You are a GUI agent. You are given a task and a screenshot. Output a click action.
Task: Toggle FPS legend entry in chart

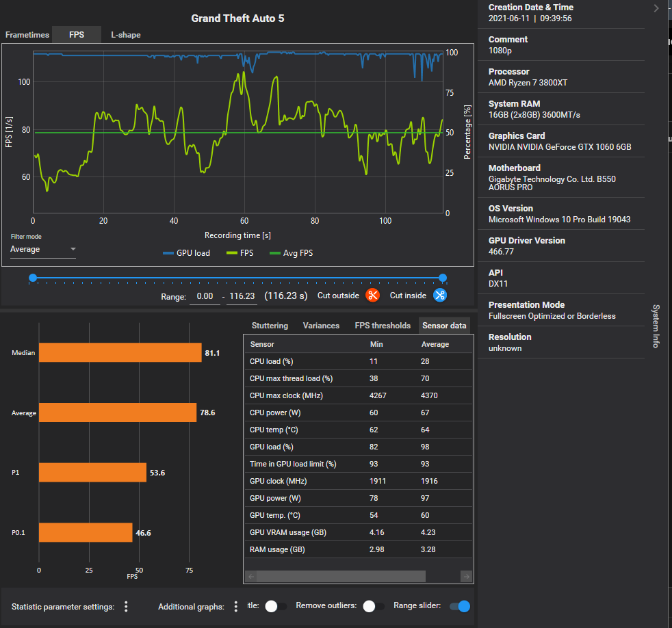click(240, 253)
